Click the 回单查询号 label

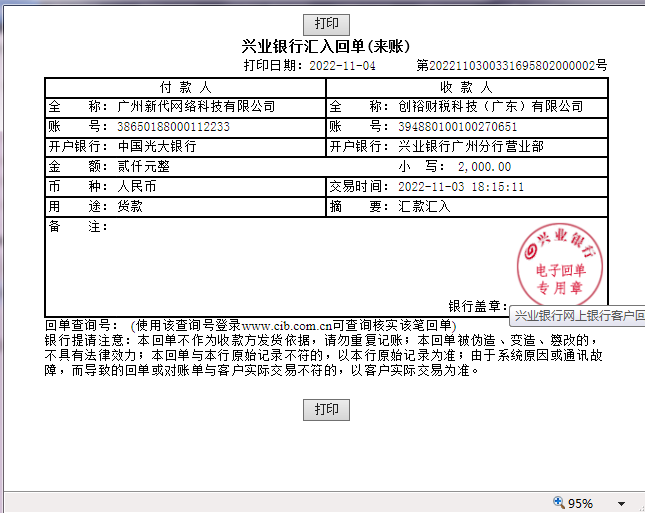(81, 325)
